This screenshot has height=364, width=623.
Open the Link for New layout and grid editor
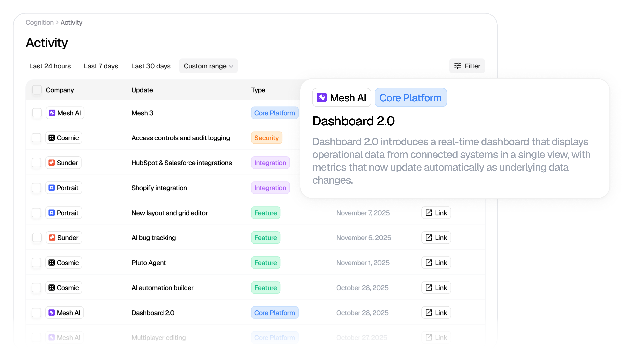(436, 213)
